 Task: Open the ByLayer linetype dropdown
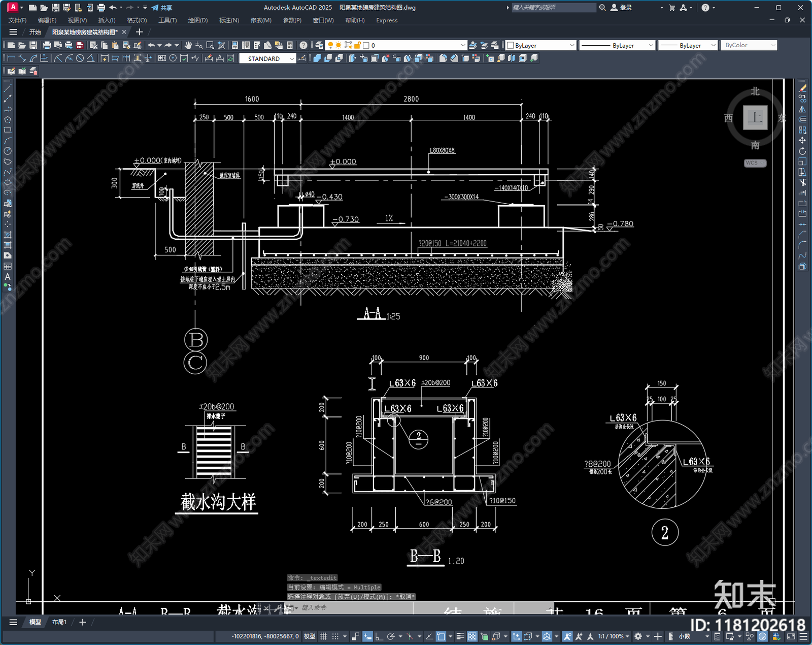click(617, 45)
